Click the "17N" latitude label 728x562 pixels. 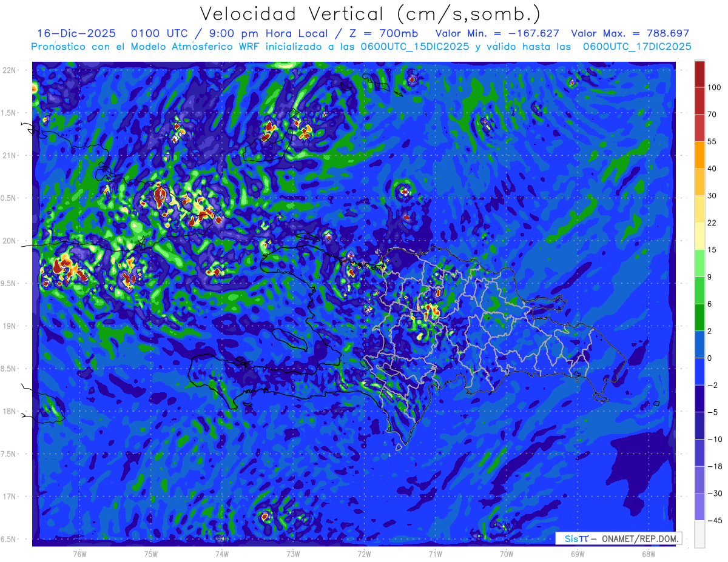9,497
